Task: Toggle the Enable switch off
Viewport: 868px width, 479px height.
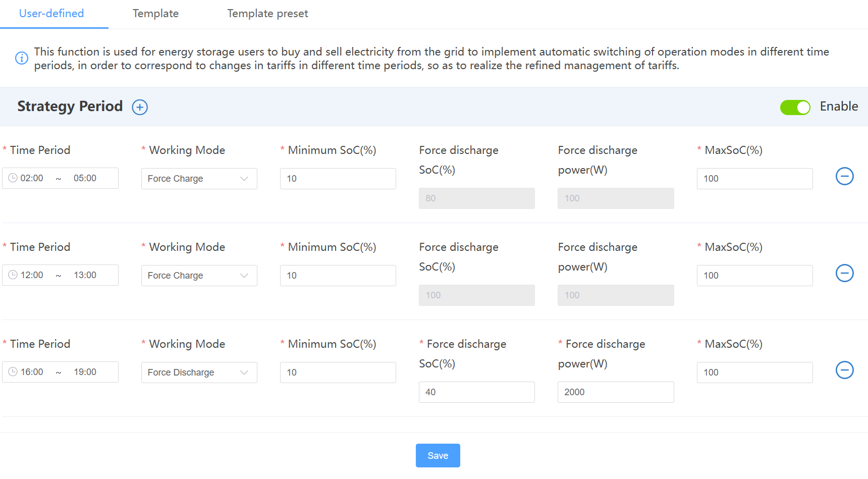Action: [x=795, y=107]
